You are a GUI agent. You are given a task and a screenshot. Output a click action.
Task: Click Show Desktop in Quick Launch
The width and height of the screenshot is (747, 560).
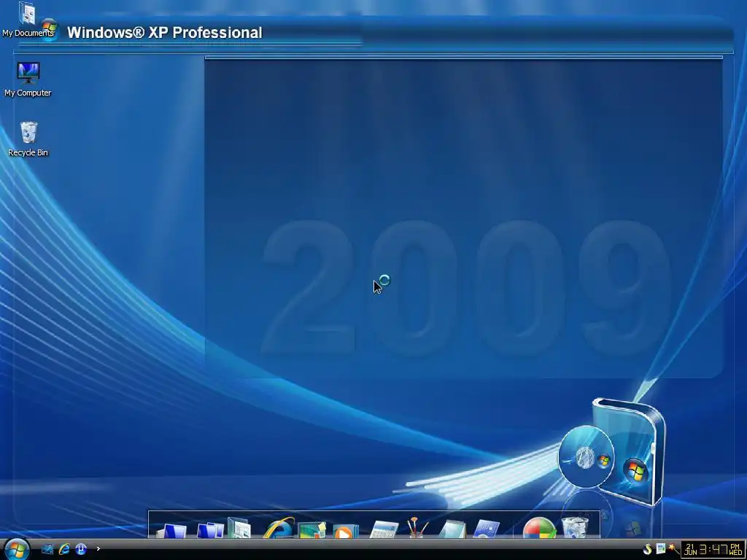47,549
